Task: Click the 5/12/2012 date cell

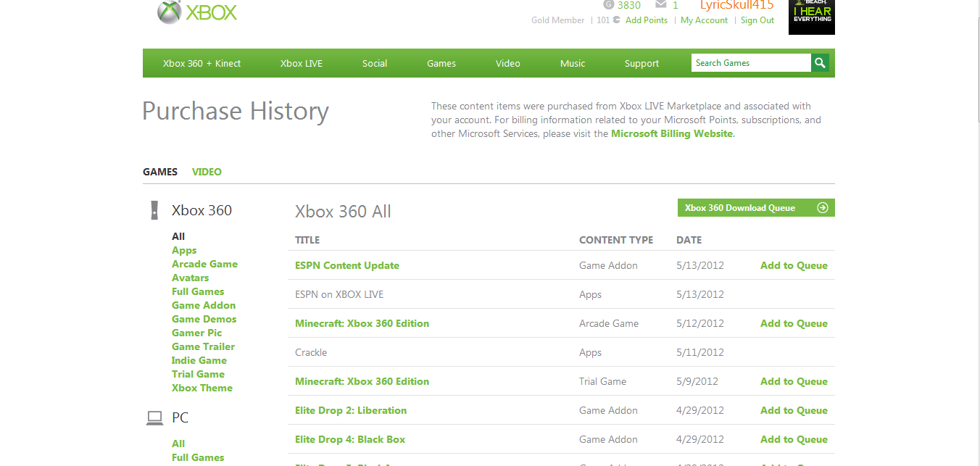Action: click(x=700, y=323)
